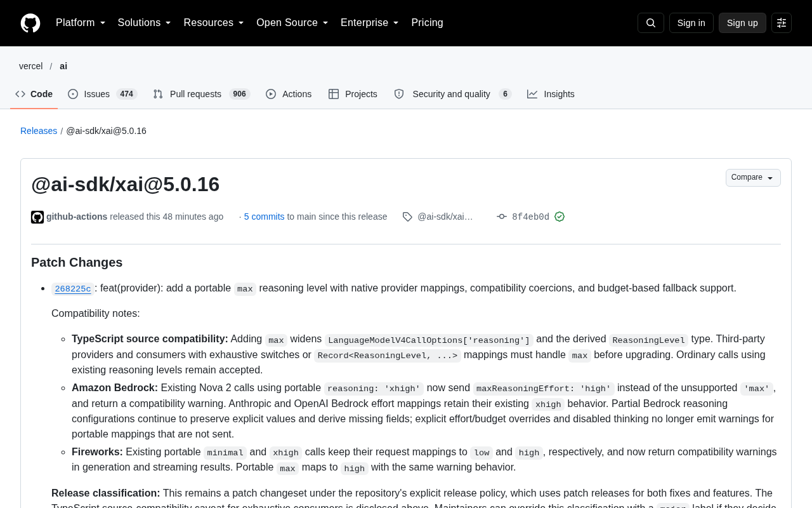Click the @ai-sdk/xai@5.0.16 release title
The height and width of the screenshot is (508, 812).
125,184
